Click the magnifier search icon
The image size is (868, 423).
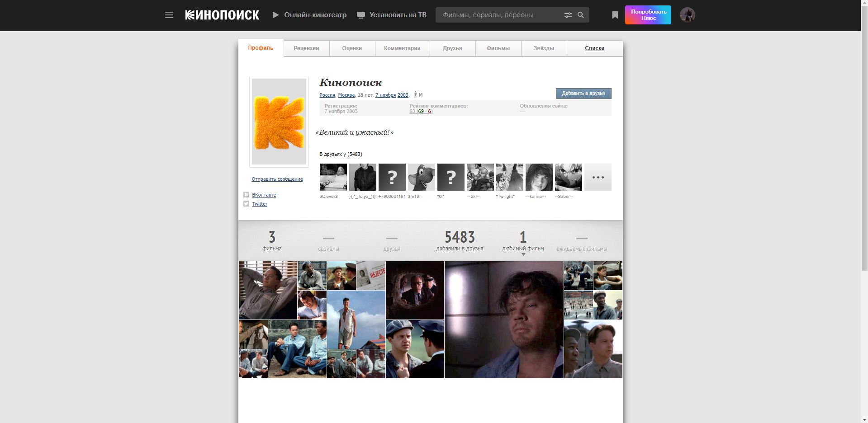[x=581, y=15]
